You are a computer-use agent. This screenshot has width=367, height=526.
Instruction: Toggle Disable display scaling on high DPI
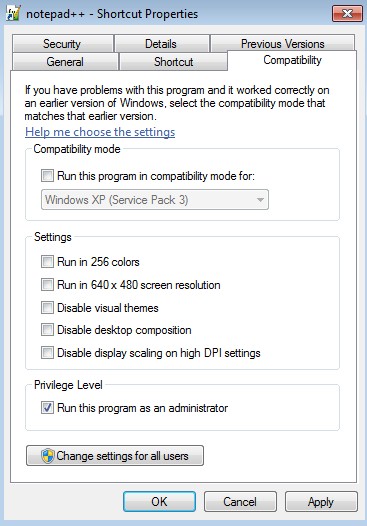pos(47,353)
